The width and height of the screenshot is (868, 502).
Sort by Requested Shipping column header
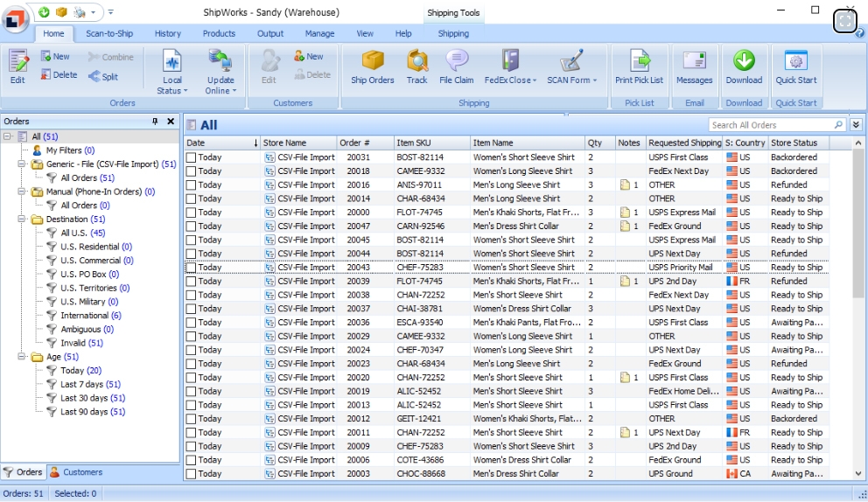685,143
